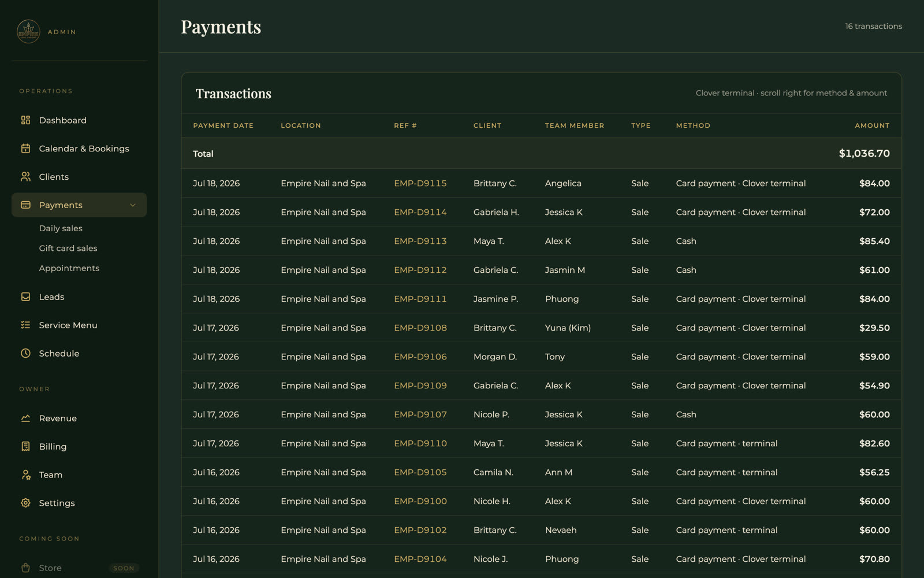
Task: Open reference EMP-D9106
Action: (x=420, y=357)
